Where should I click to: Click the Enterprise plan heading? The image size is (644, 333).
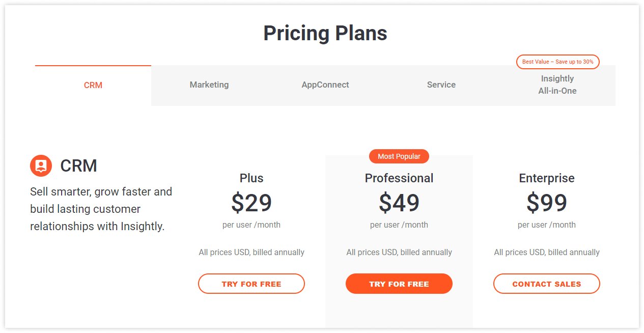point(546,178)
